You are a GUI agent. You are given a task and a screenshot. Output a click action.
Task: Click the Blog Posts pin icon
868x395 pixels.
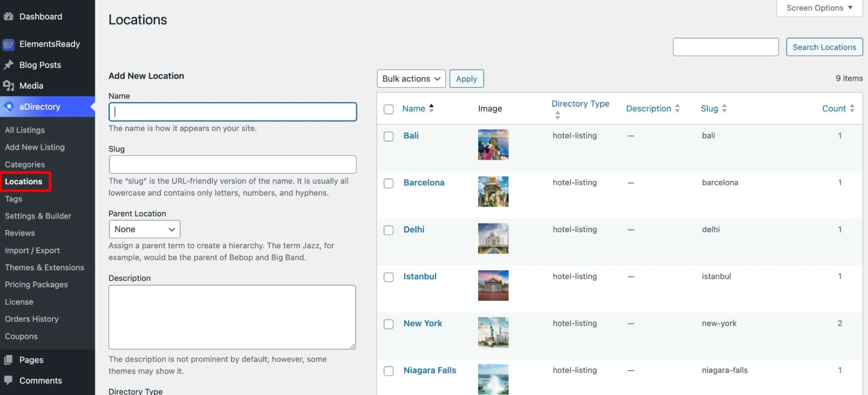tap(8, 65)
